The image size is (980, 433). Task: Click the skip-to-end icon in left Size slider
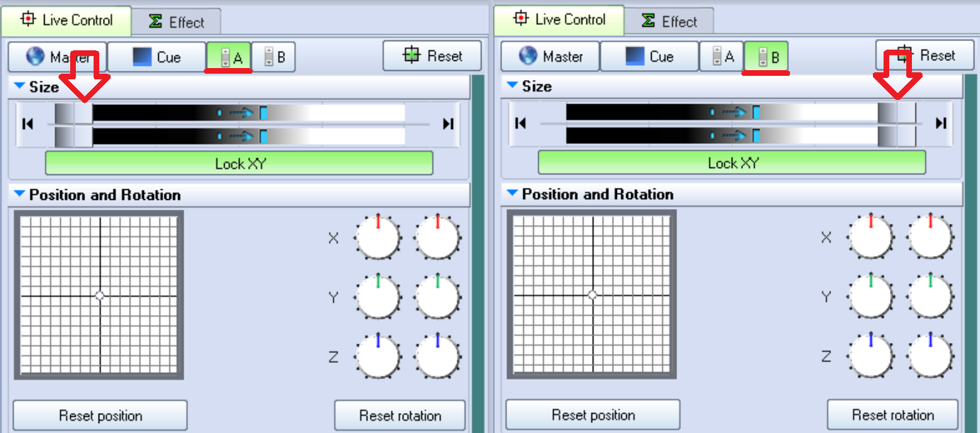click(x=448, y=125)
